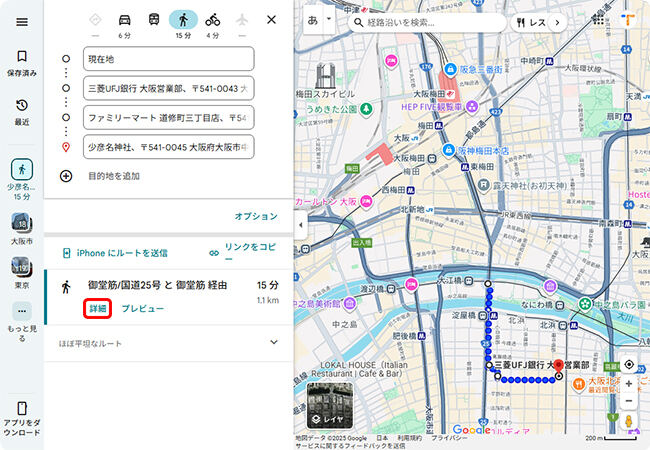
Task: Open 利用規約 terms link
Action: tap(410, 438)
